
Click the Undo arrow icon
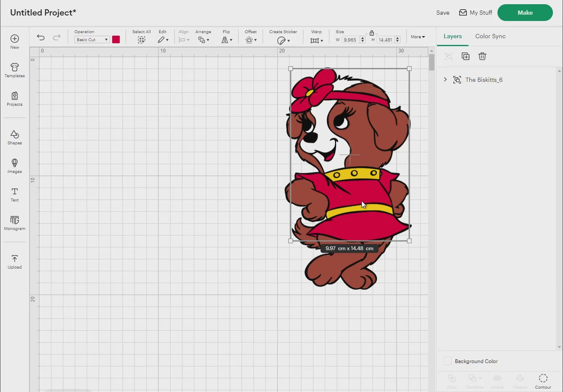41,37
